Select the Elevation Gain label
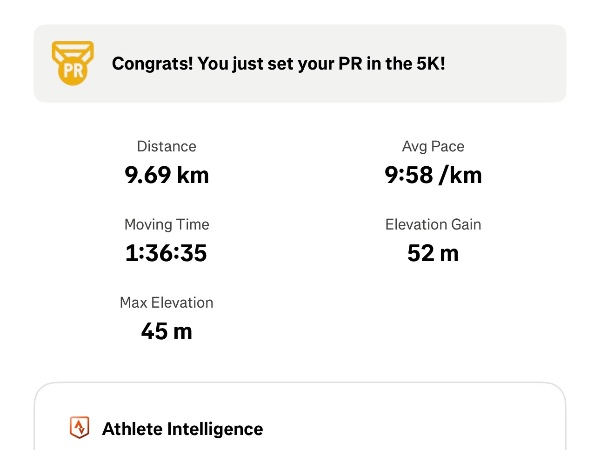Screen dimensions: 600x450 coord(433,224)
